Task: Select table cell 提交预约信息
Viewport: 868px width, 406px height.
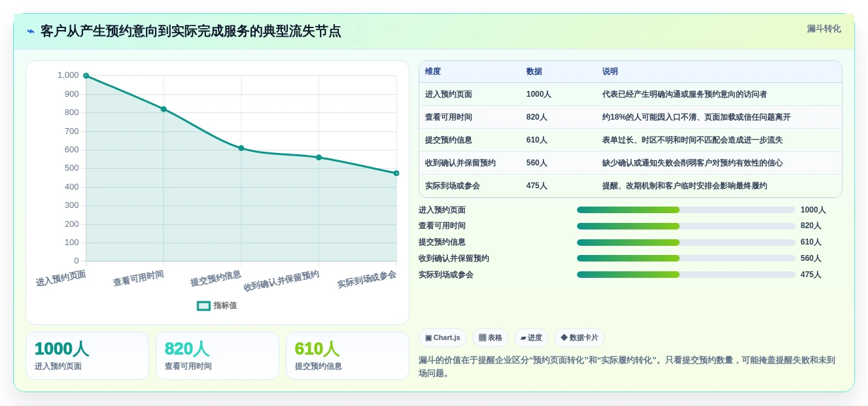Action: tap(449, 141)
